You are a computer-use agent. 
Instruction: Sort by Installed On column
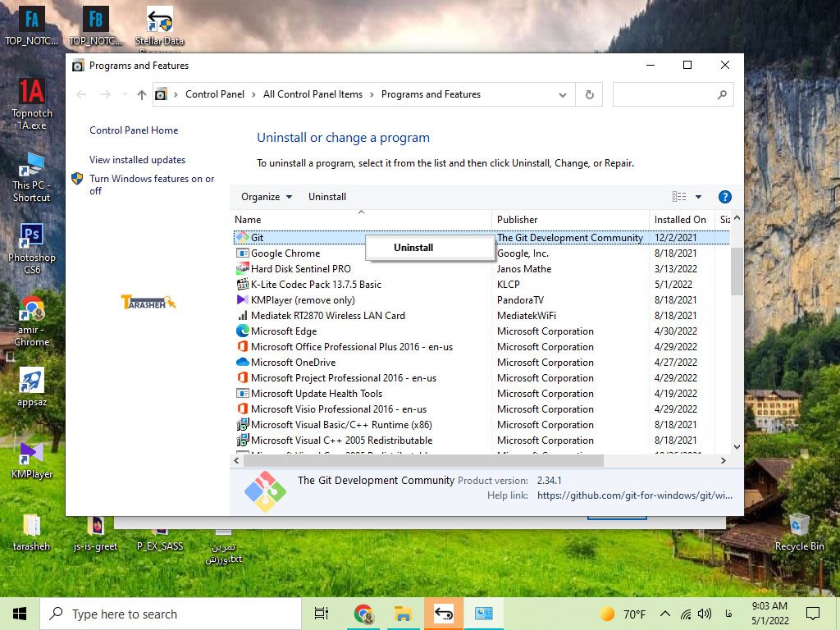coord(682,219)
